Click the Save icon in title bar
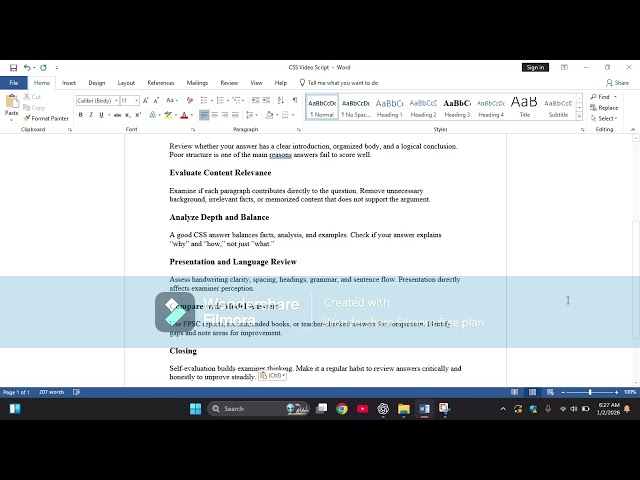The height and width of the screenshot is (480, 640). pos(13,67)
